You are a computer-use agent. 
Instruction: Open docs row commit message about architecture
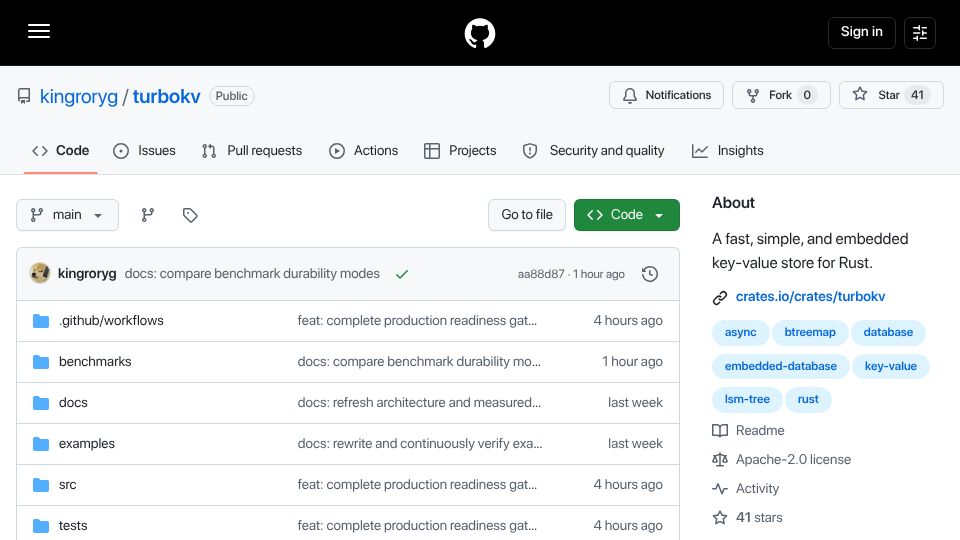(x=419, y=403)
